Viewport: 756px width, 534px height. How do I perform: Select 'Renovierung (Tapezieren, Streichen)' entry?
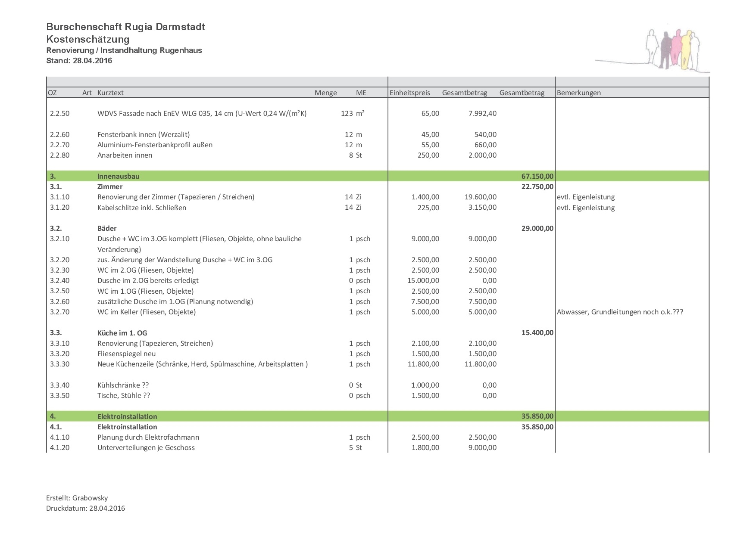coord(155,344)
